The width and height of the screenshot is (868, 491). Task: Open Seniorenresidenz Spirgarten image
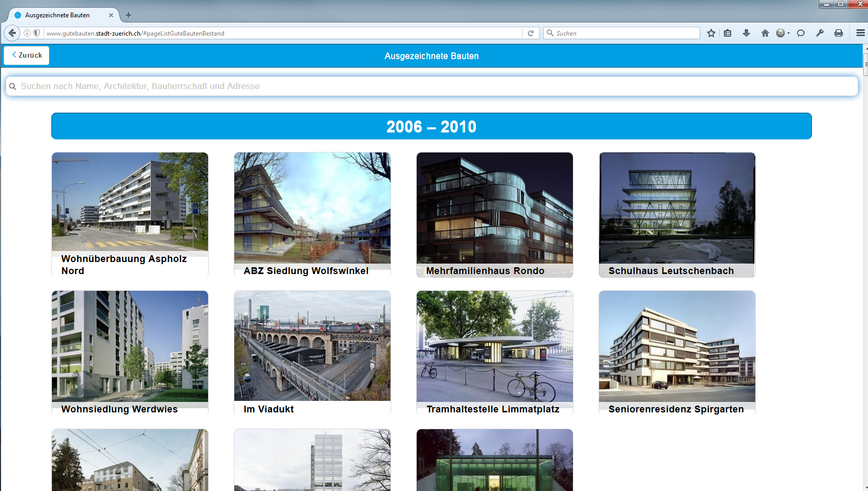(677, 346)
